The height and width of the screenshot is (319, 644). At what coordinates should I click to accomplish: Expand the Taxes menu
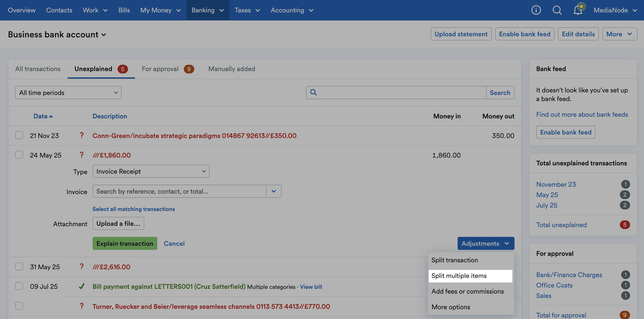pyautogui.click(x=247, y=10)
